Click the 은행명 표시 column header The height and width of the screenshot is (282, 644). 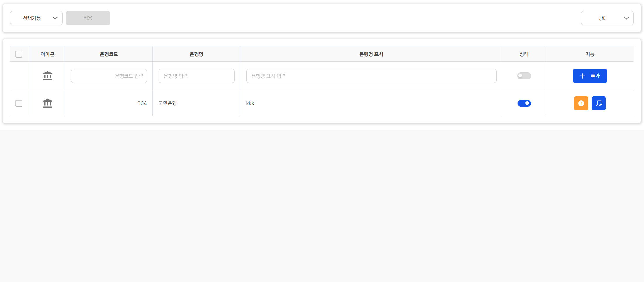371,54
